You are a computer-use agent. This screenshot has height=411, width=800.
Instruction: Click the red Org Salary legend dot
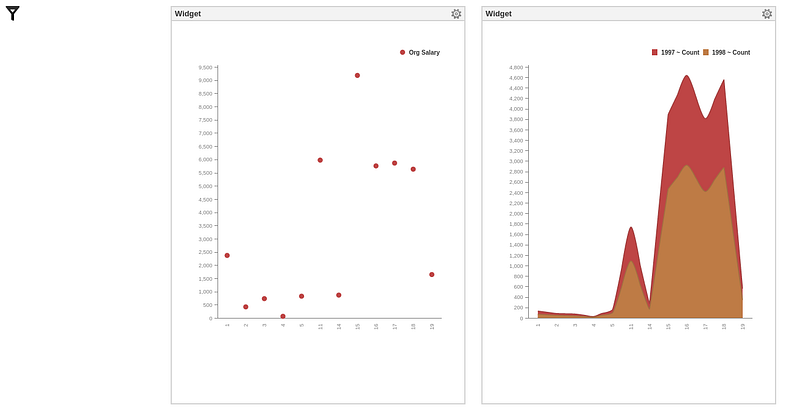pyautogui.click(x=403, y=53)
